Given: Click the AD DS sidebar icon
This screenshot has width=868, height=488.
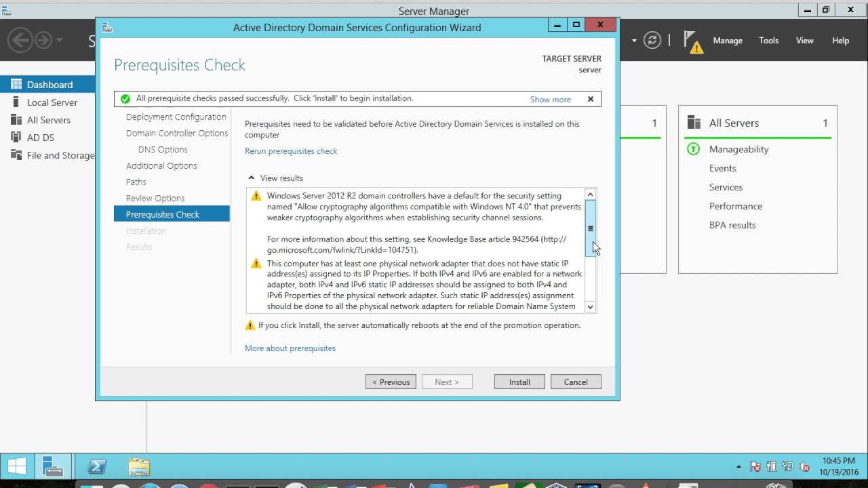Looking at the screenshot, I should pos(16,138).
